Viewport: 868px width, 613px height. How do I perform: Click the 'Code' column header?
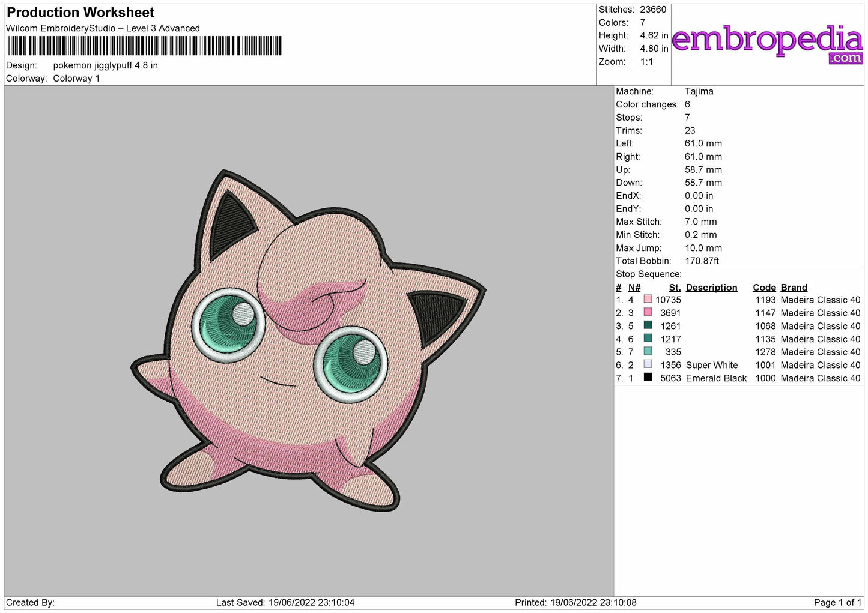[x=765, y=288]
